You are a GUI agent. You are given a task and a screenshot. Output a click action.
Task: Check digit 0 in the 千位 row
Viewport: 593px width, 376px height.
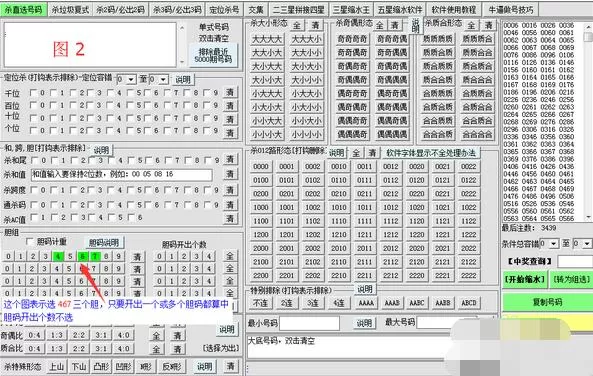(34, 93)
